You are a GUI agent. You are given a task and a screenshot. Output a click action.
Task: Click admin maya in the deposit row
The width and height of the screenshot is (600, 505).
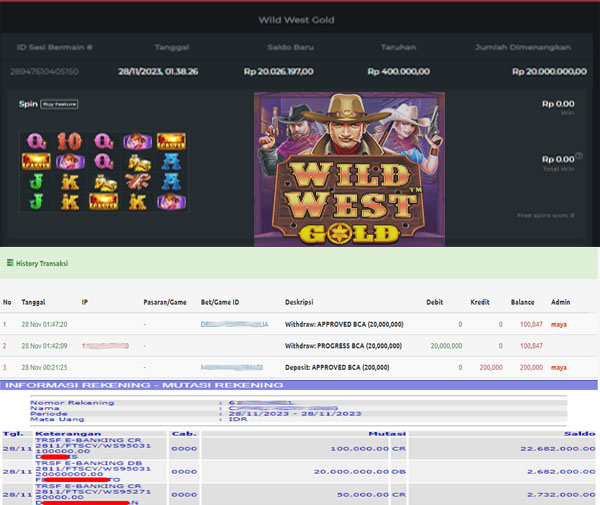click(x=559, y=368)
